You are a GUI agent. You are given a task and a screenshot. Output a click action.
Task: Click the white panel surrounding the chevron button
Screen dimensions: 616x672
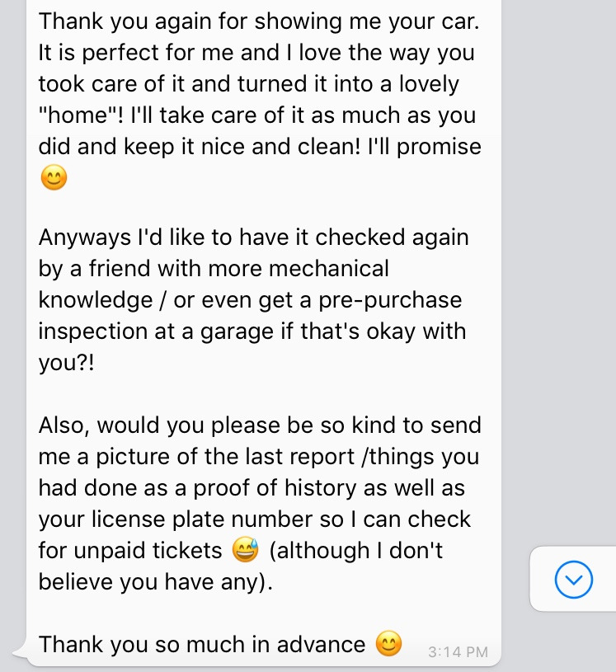click(573, 579)
